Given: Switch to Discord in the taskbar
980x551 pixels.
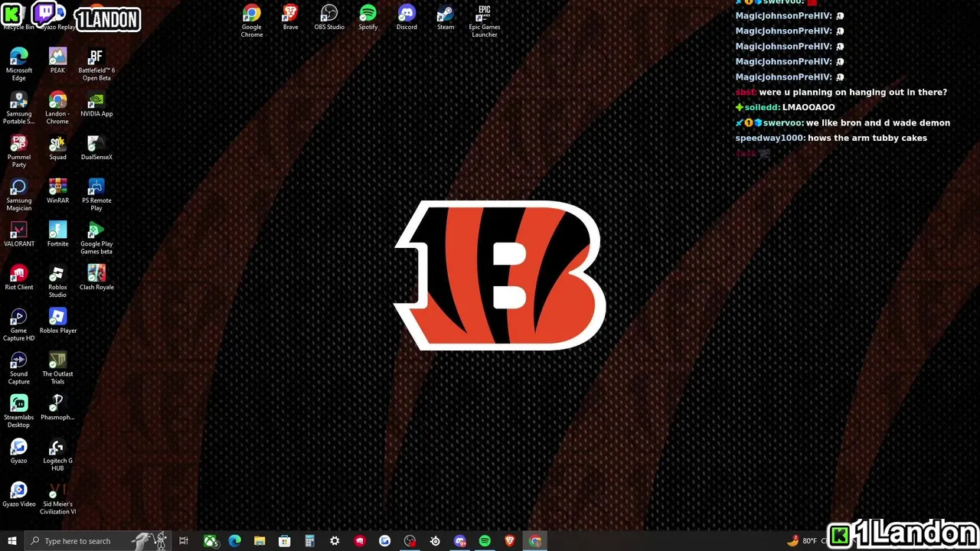Looking at the screenshot, I should point(460,541).
